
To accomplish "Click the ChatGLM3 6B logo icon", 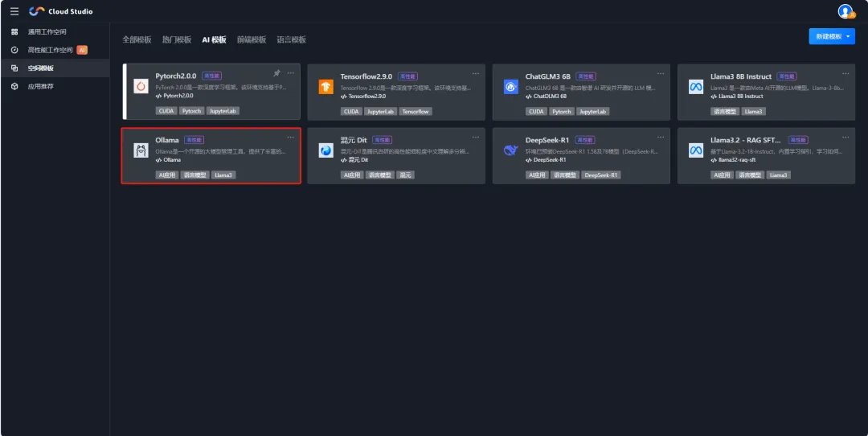I will click(511, 86).
